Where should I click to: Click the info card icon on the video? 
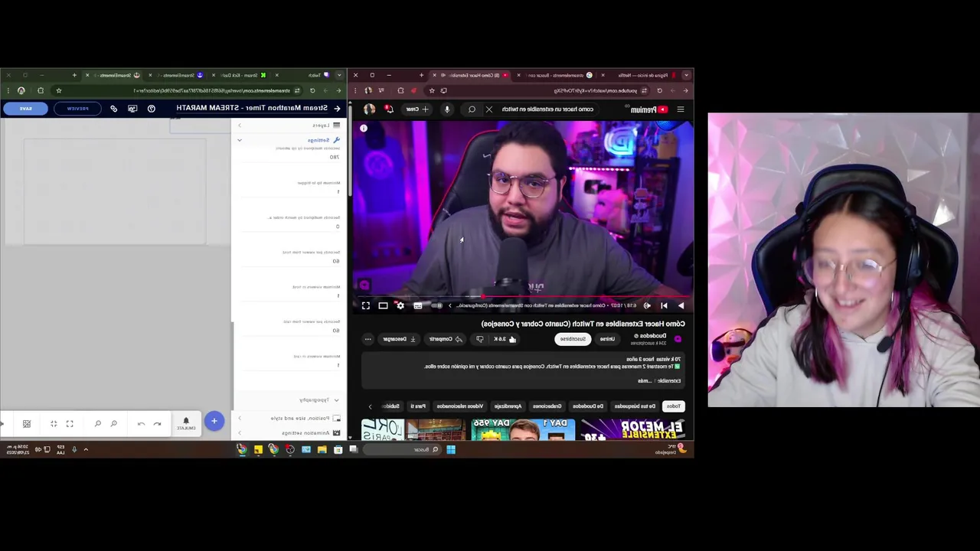(x=364, y=129)
